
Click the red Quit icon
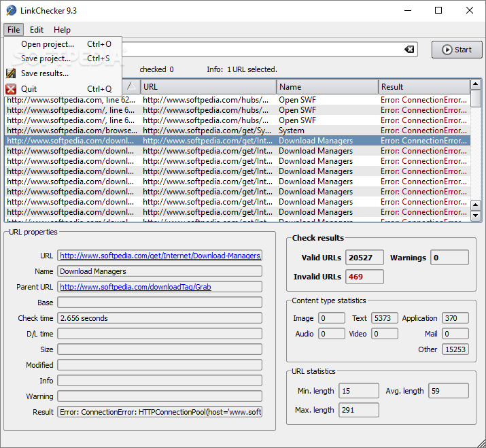(x=11, y=89)
